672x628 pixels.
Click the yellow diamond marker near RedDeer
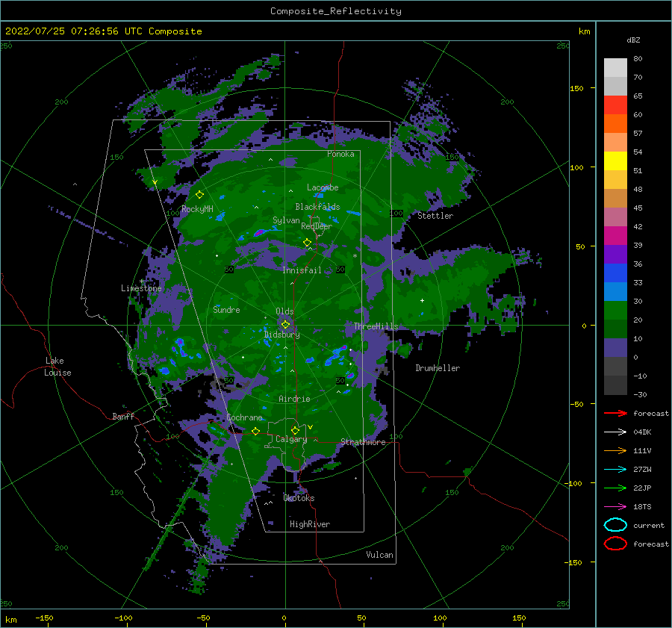click(x=307, y=243)
